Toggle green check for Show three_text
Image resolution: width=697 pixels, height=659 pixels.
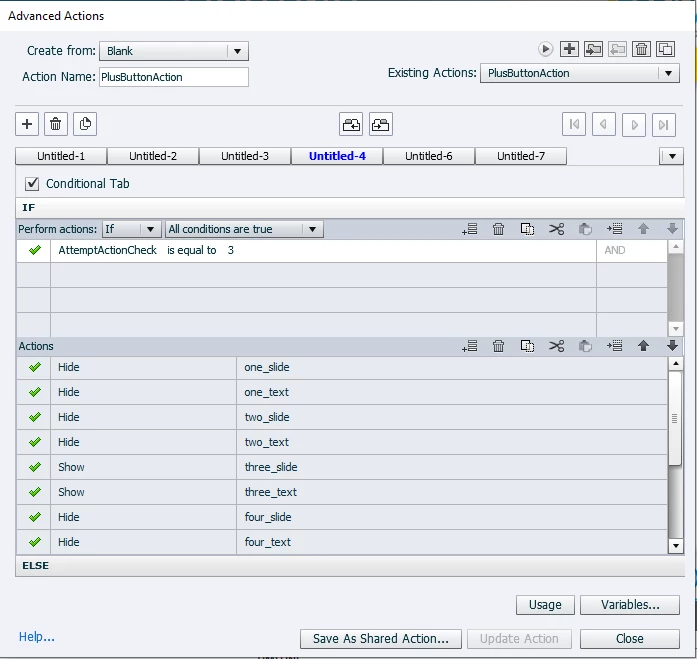click(x=35, y=492)
